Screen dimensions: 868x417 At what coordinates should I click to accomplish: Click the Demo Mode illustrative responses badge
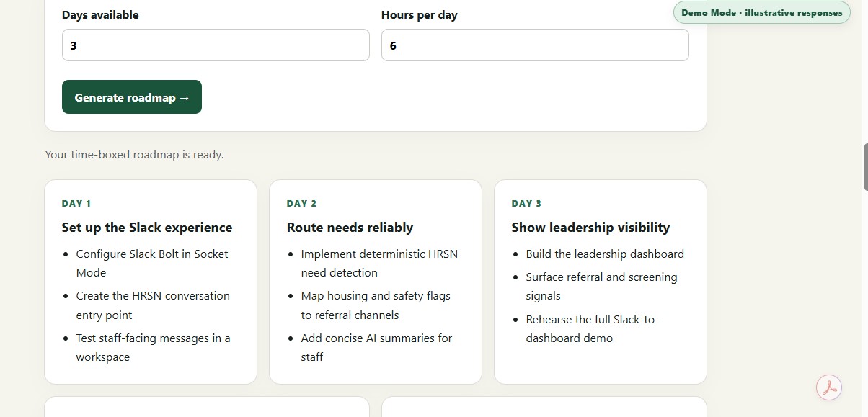[x=762, y=13]
